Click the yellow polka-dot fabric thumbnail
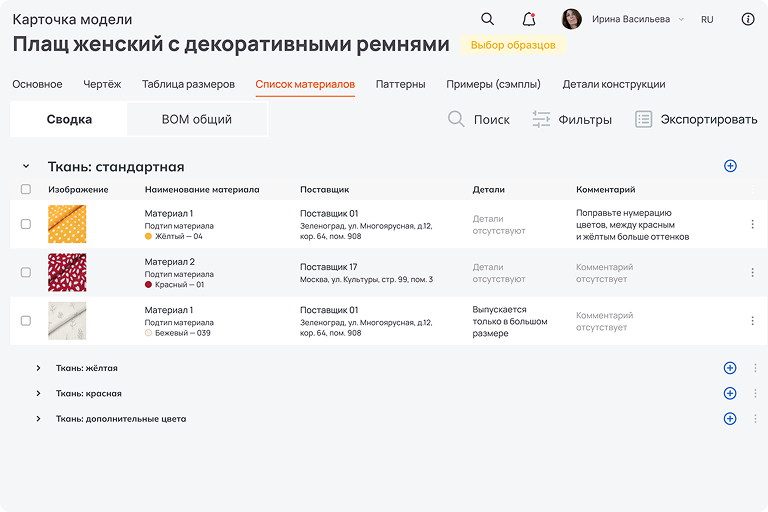The height and width of the screenshot is (512, 768). coord(67,224)
